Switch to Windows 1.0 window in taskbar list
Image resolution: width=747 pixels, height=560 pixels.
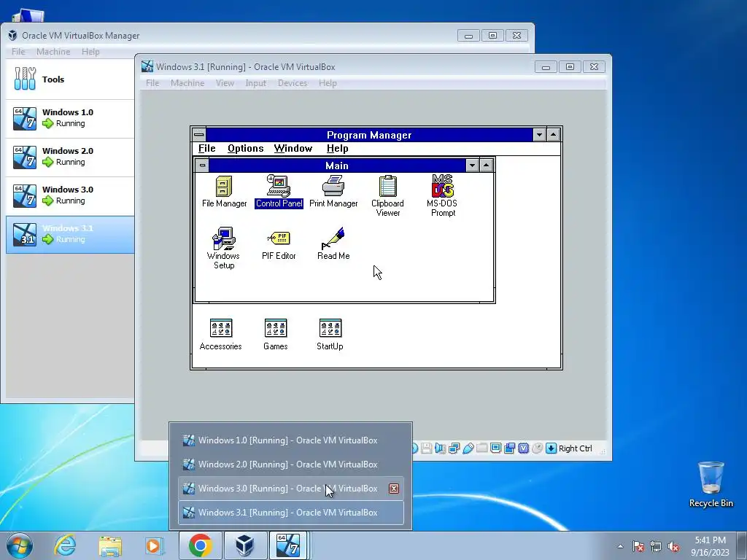coord(290,440)
